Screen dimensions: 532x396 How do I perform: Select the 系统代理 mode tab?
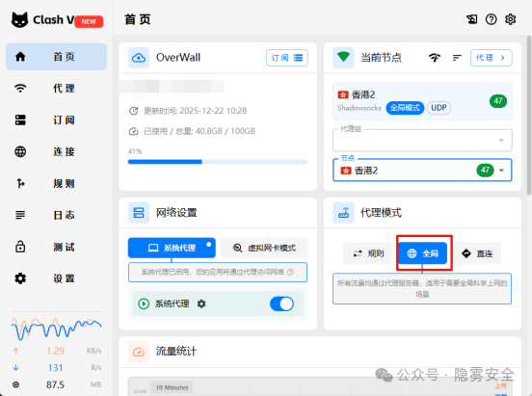point(172,248)
